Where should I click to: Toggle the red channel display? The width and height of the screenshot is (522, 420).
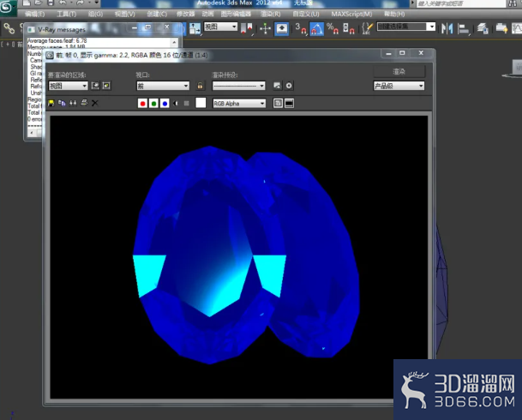tap(142, 104)
